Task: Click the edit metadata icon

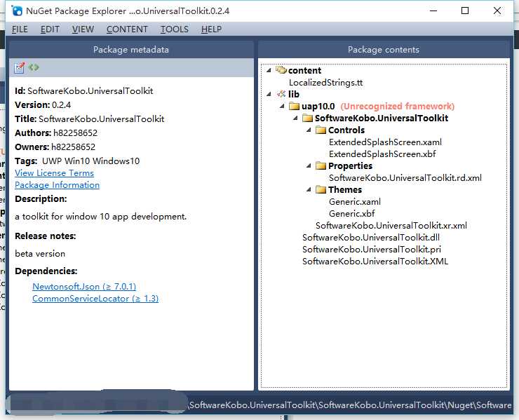Action: pos(19,67)
